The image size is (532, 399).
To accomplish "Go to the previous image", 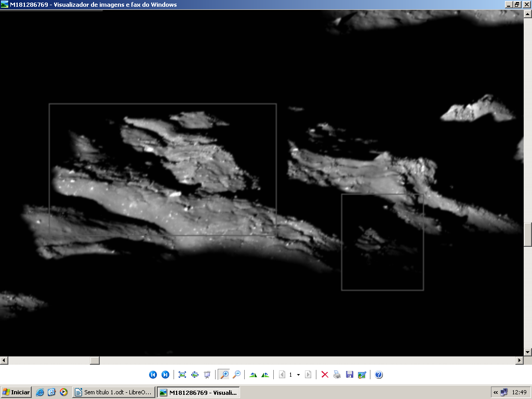I will 153,375.
